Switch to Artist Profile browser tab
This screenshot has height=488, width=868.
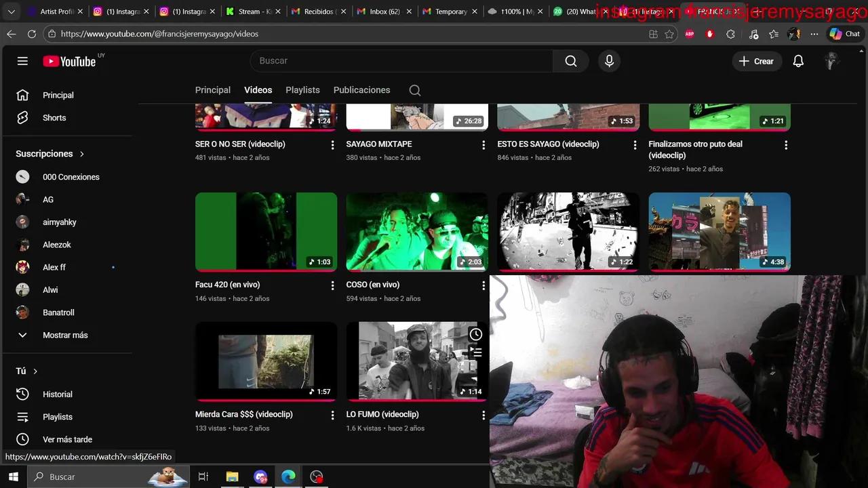coord(54,12)
